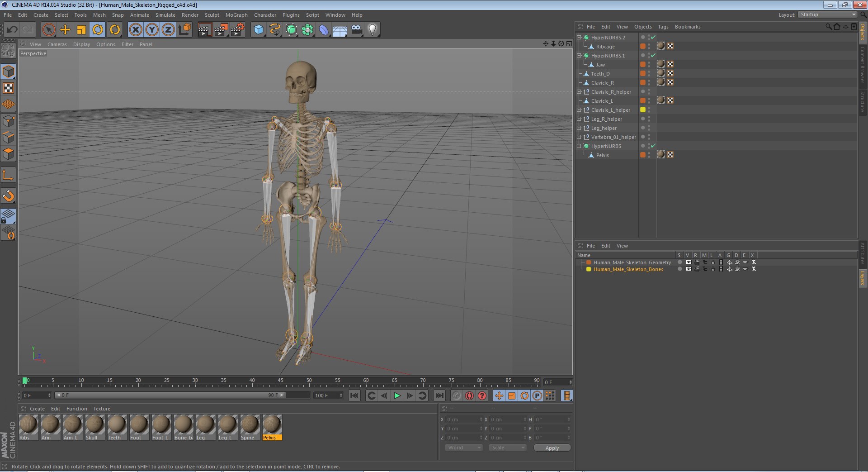868x472 pixels.
Task: Toggle bottom HyperNURBS enable checkmark
Action: [653, 146]
